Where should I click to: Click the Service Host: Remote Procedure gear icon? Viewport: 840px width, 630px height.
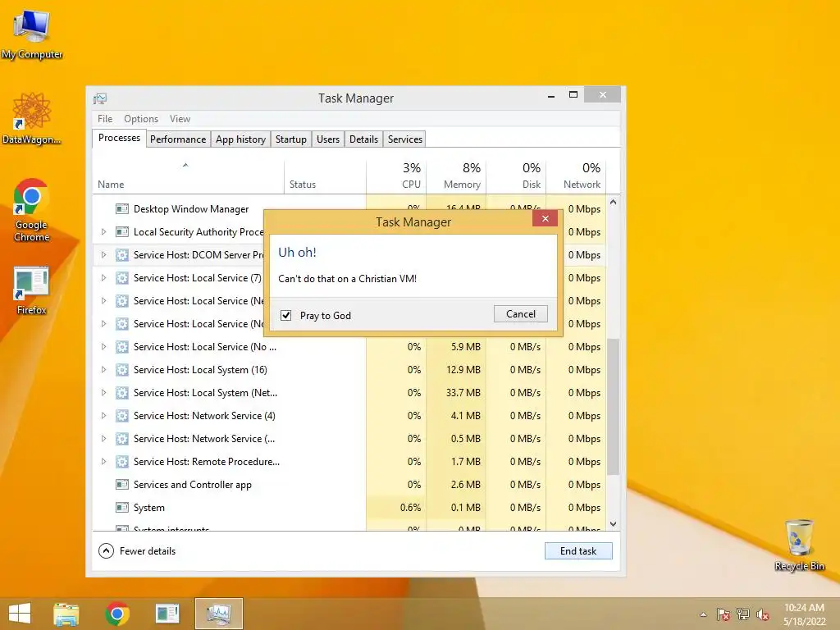[x=122, y=462]
